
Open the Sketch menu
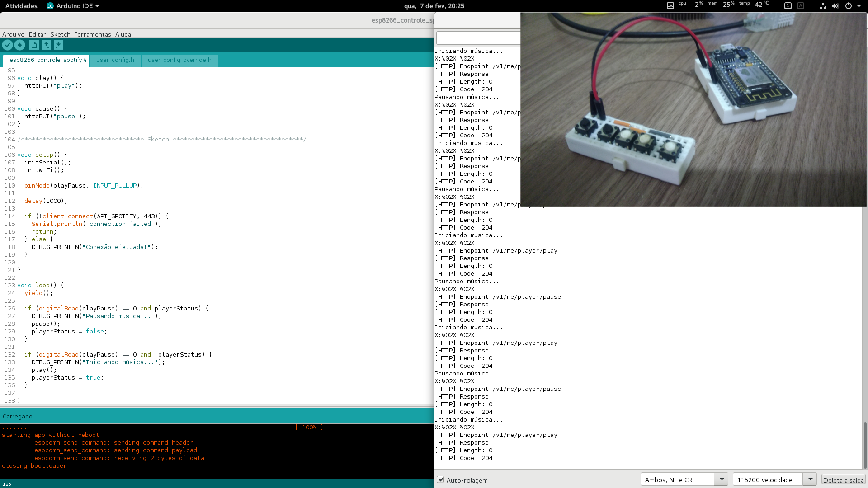60,34
